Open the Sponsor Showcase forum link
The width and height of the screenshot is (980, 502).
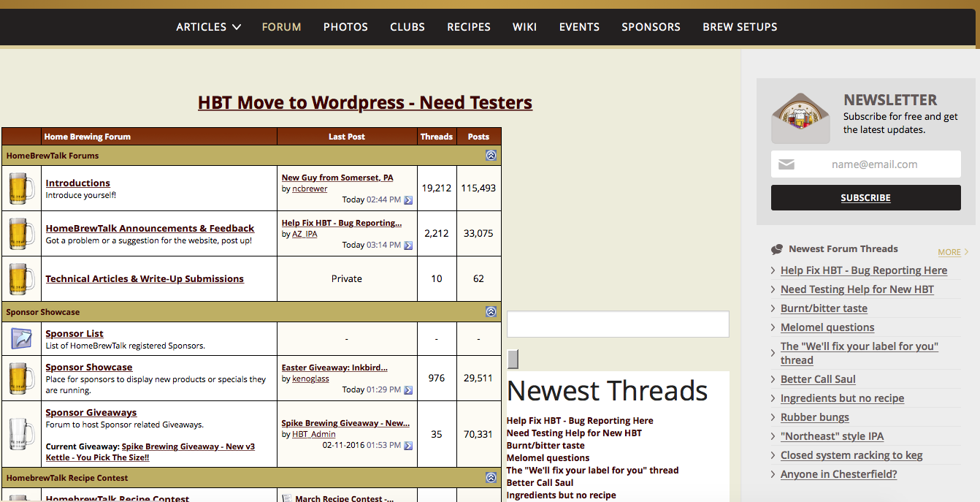tap(89, 368)
